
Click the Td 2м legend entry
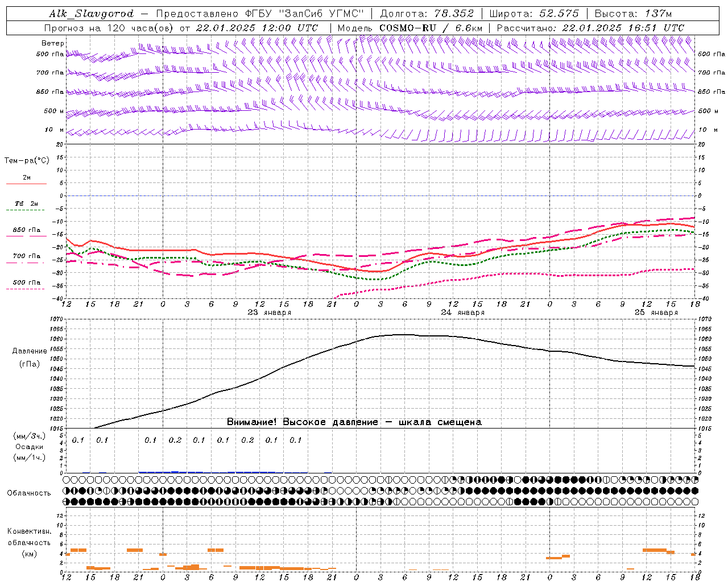pyautogui.click(x=27, y=203)
